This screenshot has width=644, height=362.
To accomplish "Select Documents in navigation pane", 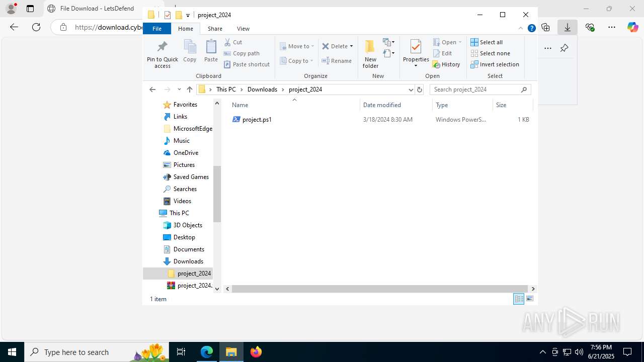I will [189, 249].
